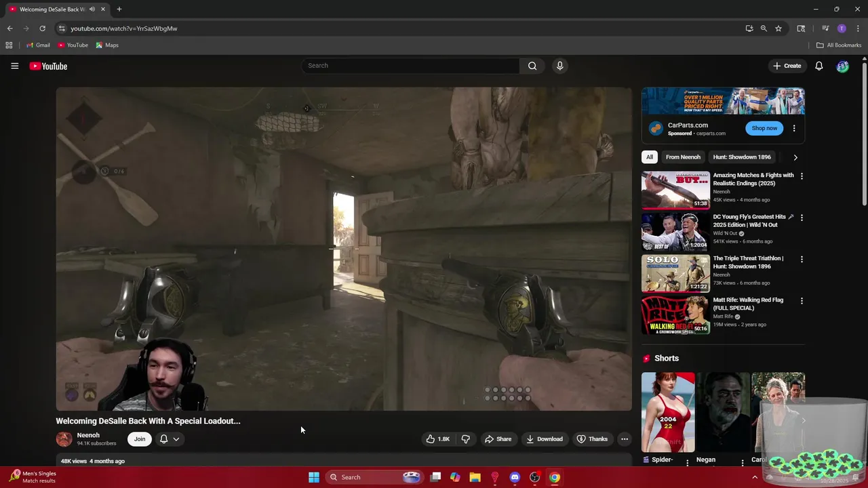Open File Explorer from the taskbar
The image size is (868, 488).
click(475, 477)
